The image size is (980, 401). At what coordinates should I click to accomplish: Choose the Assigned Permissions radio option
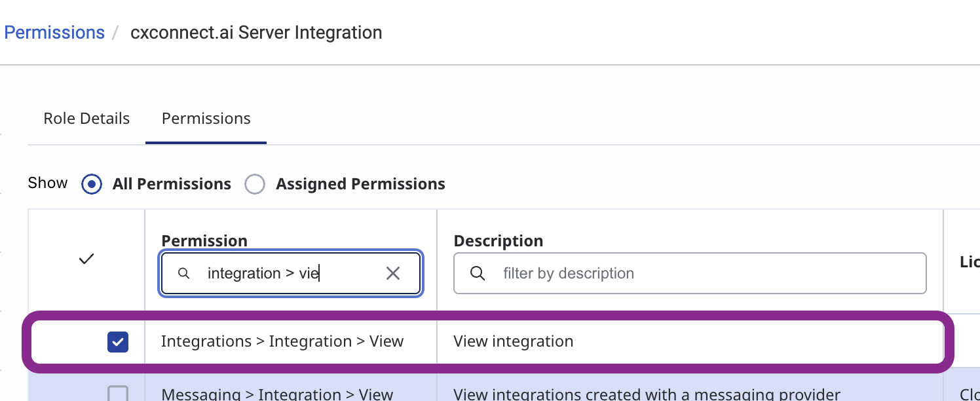click(255, 185)
